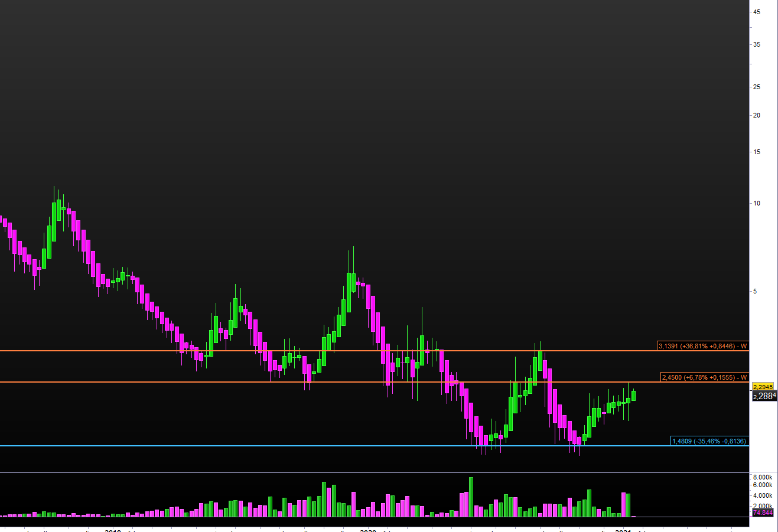Click the 35 mark on price axis
778x532 pixels.
pyautogui.click(x=756, y=44)
